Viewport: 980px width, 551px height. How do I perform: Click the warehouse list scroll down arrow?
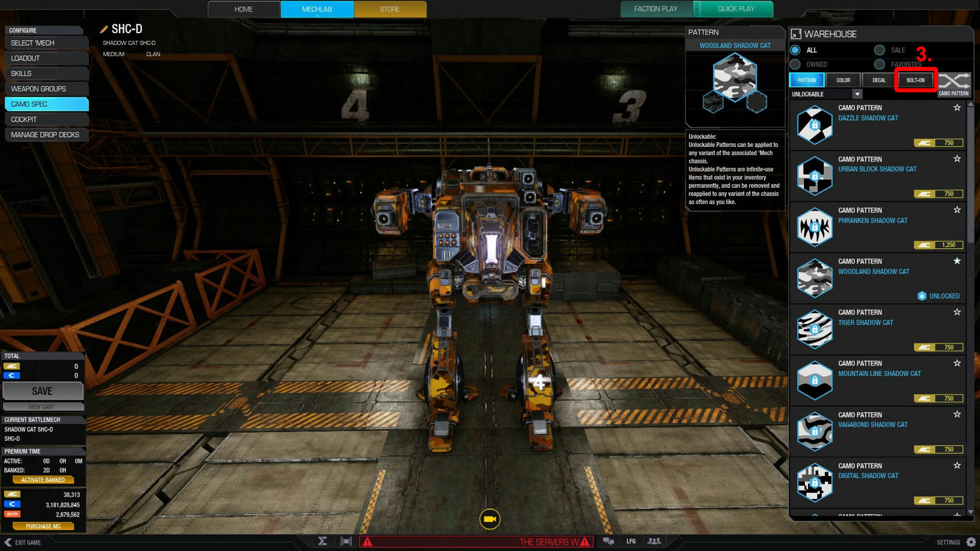coord(971,512)
